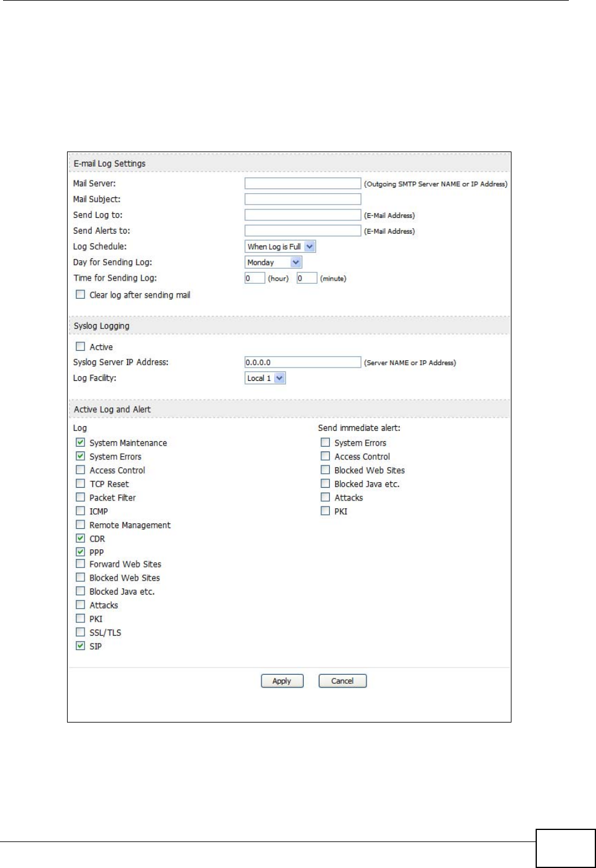Enable TCP Reset logging

[80, 483]
